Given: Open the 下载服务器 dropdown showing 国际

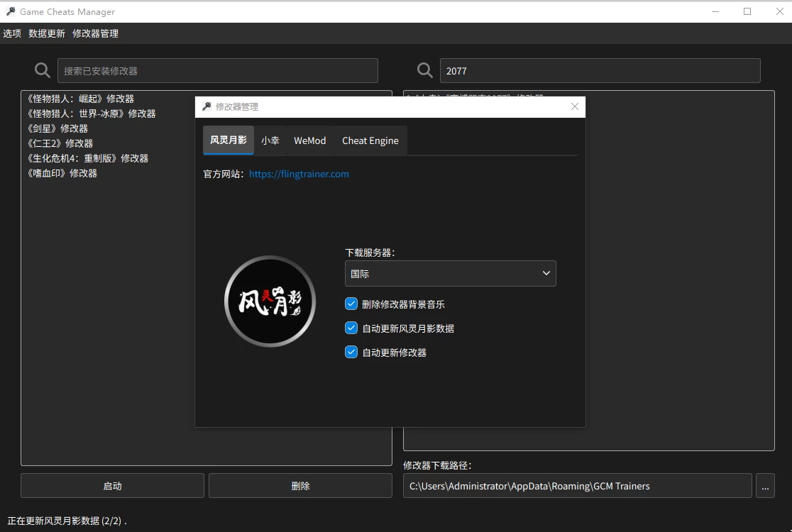Looking at the screenshot, I should pyautogui.click(x=451, y=274).
